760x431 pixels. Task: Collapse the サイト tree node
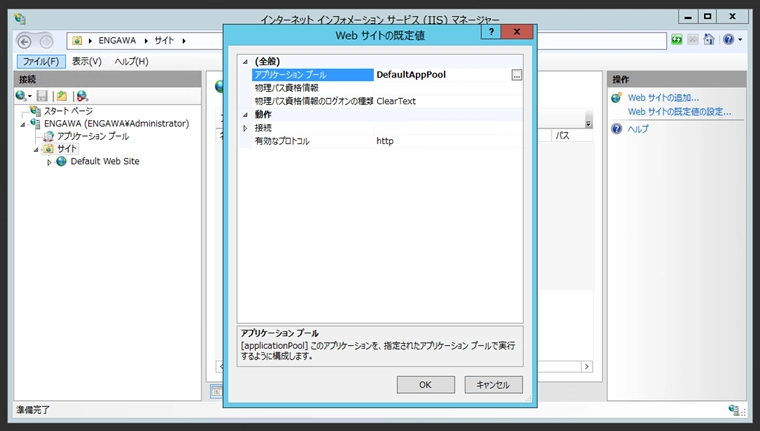pos(36,150)
